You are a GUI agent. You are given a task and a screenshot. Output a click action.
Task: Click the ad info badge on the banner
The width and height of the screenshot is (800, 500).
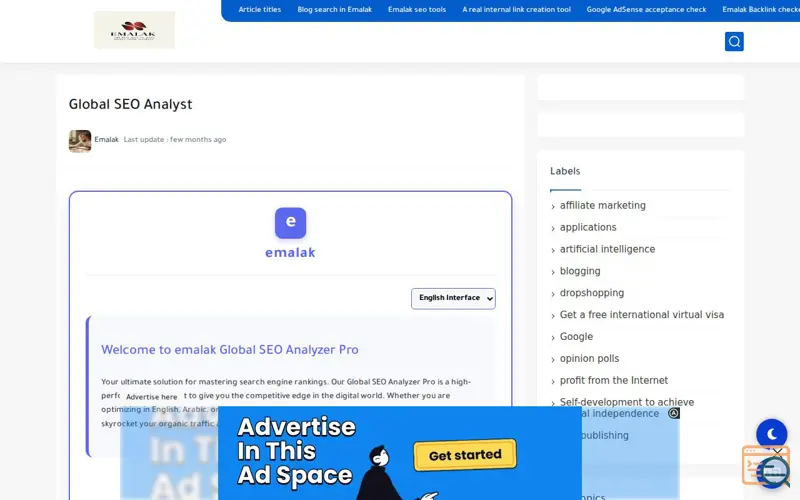[673, 413]
